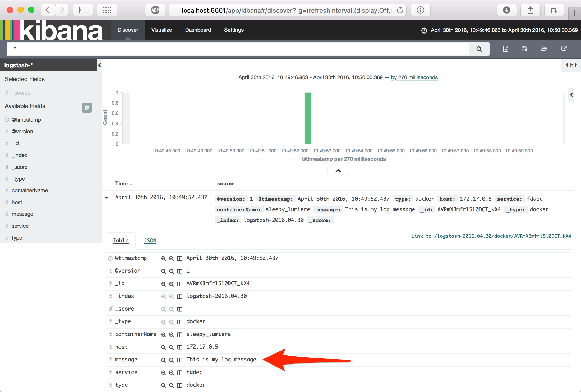Click filter-for-value icon on message row
The height and width of the screenshot is (392, 581).
pos(163,360)
